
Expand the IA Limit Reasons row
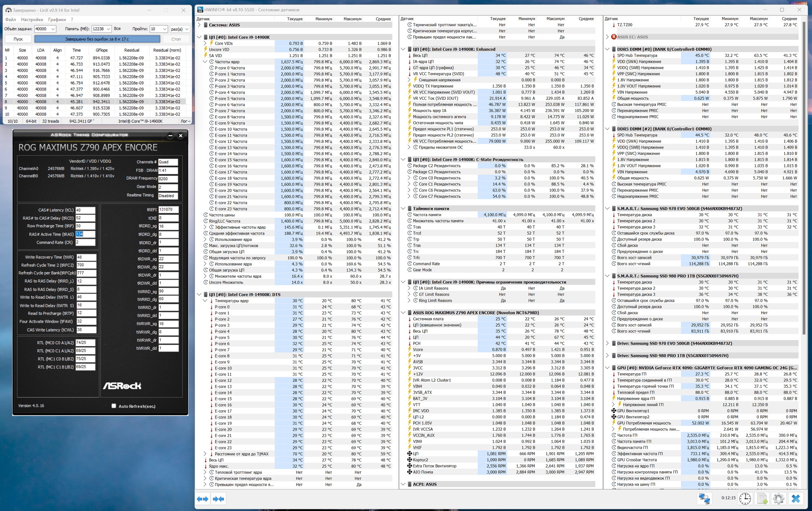pos(409,288)
